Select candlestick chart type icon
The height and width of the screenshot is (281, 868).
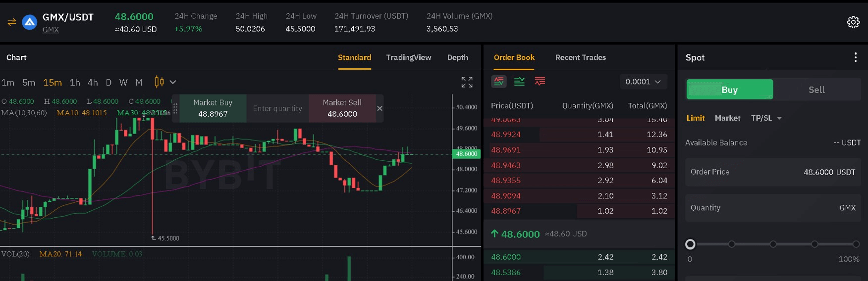159,82
